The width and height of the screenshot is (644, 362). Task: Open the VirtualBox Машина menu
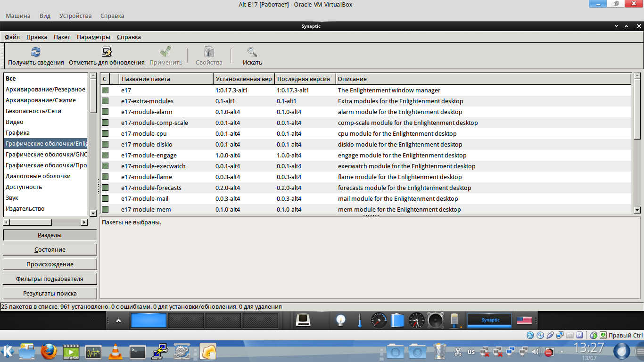pyautogui.click(x=18, y=16)
